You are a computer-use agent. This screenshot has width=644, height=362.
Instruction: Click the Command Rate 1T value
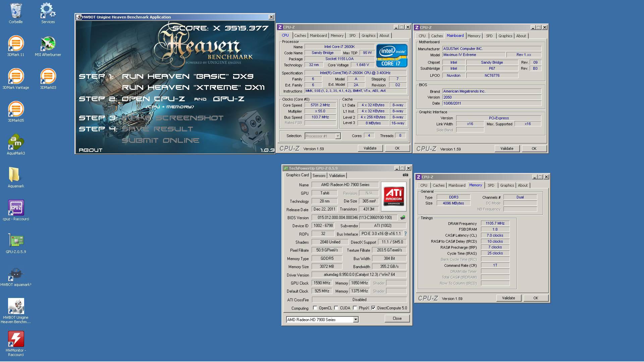pos(495,265)
